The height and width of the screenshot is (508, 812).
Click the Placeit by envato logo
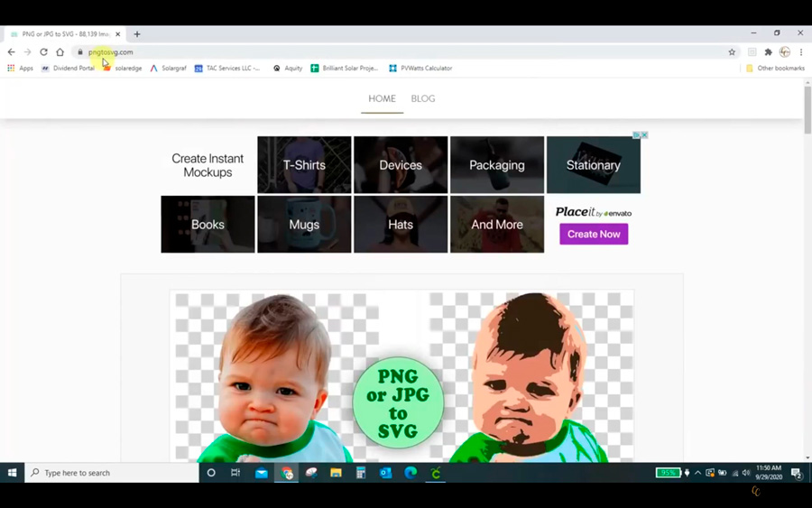pyautogui.click(x=594, y=212)
